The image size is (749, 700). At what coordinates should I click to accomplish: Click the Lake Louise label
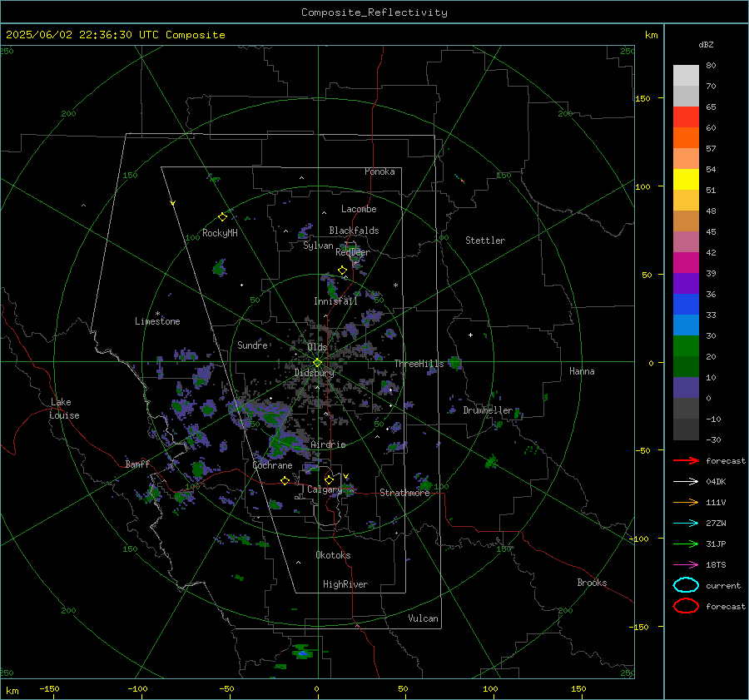(65, 409)
